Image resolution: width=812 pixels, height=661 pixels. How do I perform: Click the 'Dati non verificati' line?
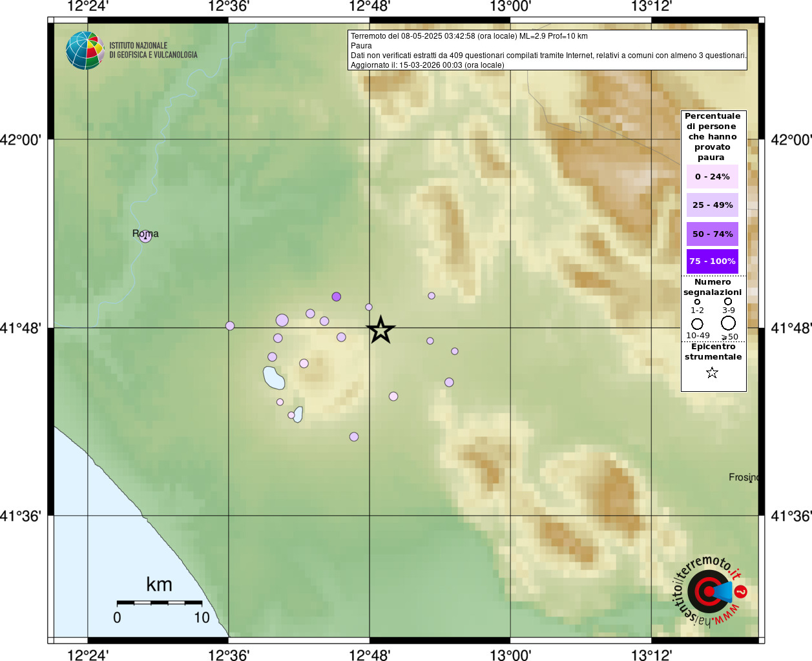click(x=548, y=56)
